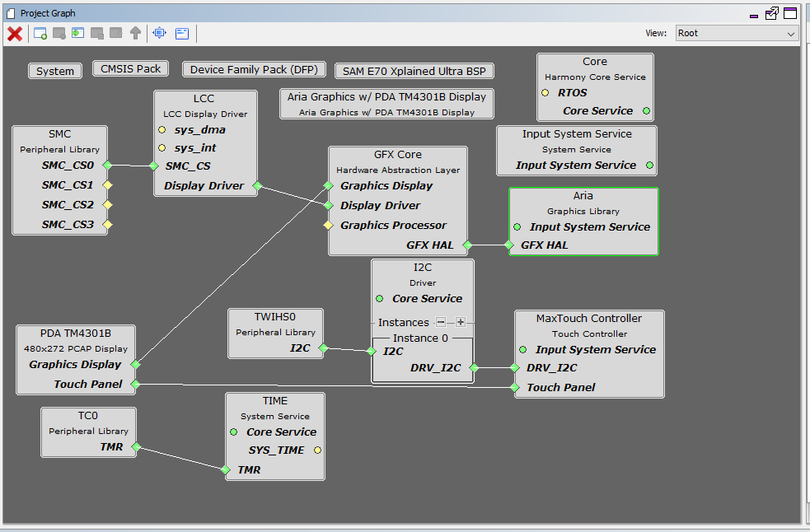Select the System component box

point(55,72)
